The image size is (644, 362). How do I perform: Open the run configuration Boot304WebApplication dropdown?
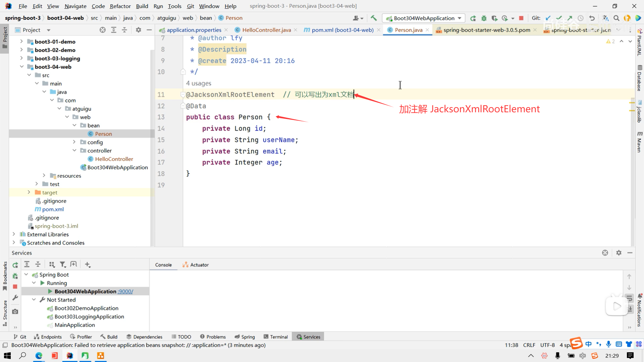click(x=424, y=18)
